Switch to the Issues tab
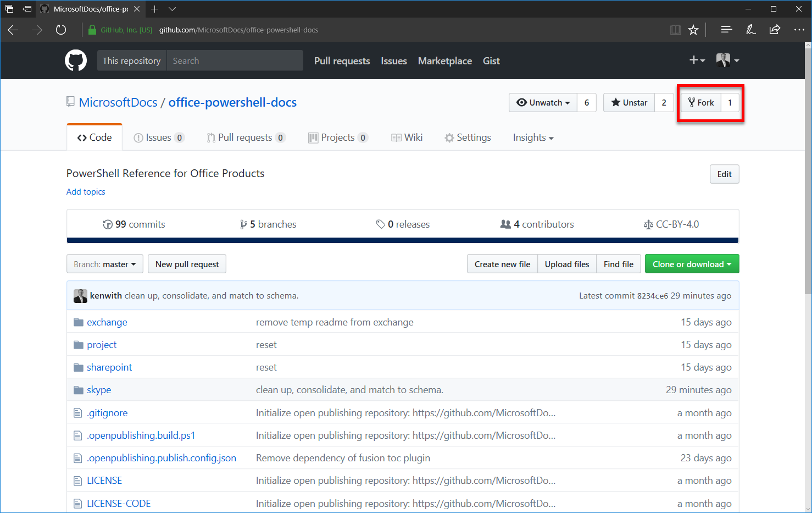This screenshot has width=812, height=513. 159,137
